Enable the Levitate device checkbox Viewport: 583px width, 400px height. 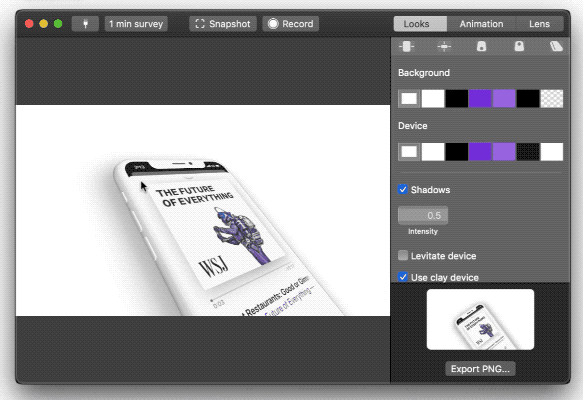tap(403, 255)
